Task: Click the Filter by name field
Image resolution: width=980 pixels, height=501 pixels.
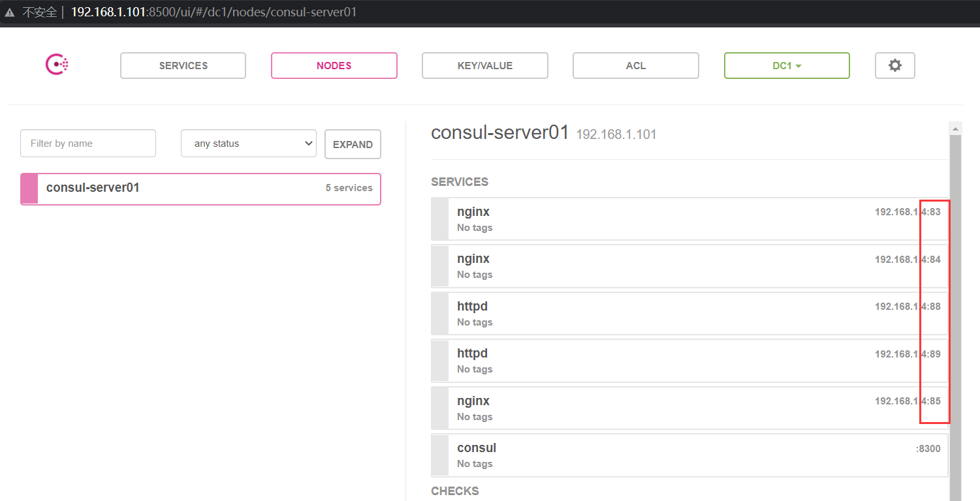Action: point(88,144)
